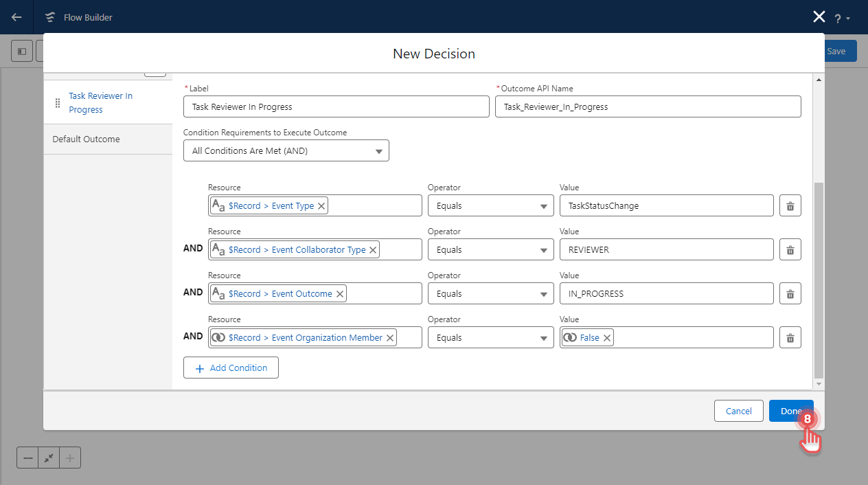Image resolution: width=868 pixels, height=485 pixels.
Task: Open Flow Builder help via the question mark icon
Action: coord(839,17)
